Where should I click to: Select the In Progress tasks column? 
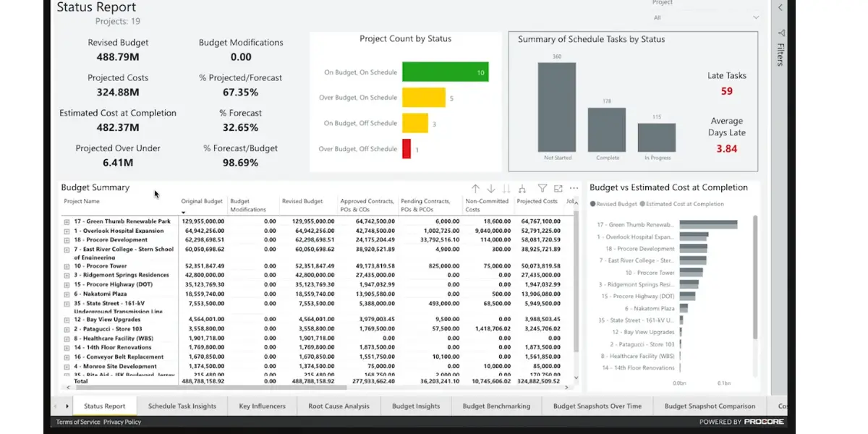click(656, 137)
